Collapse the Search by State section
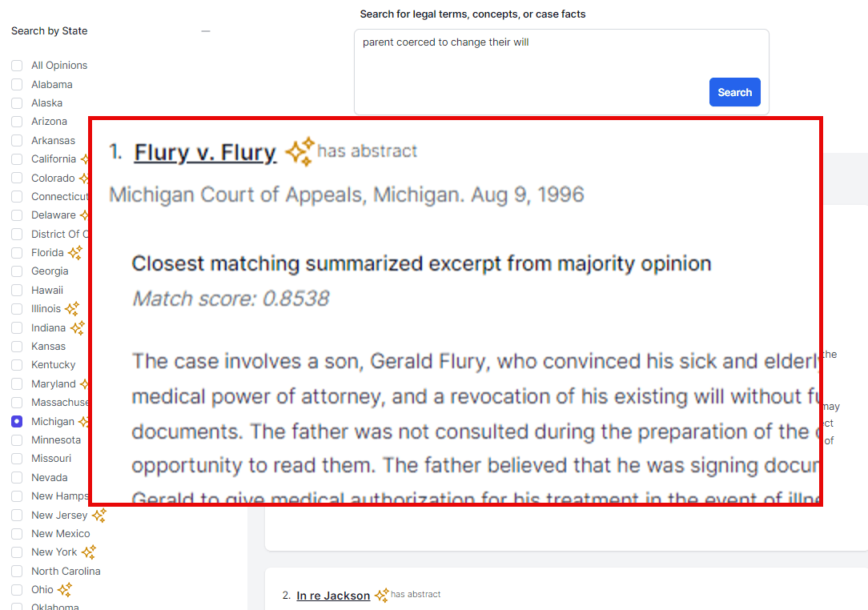Screen dimensions: 868x610 (x=206, y=31)
